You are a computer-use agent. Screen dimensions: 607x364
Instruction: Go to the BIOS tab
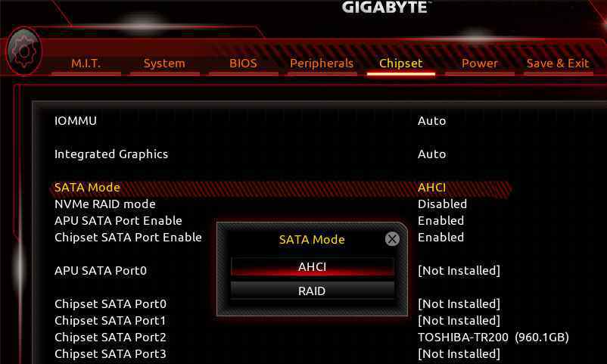pyautogui.click(x=243, y=64)
